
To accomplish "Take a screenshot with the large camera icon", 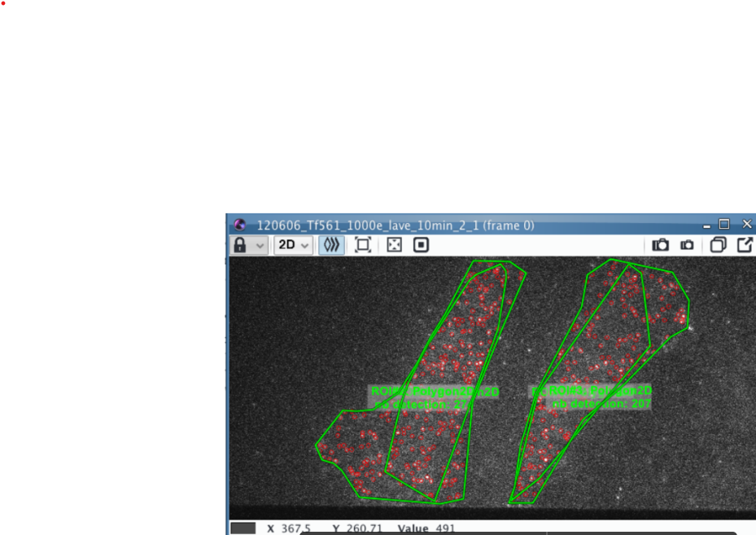I will click(x=660, y=245).
